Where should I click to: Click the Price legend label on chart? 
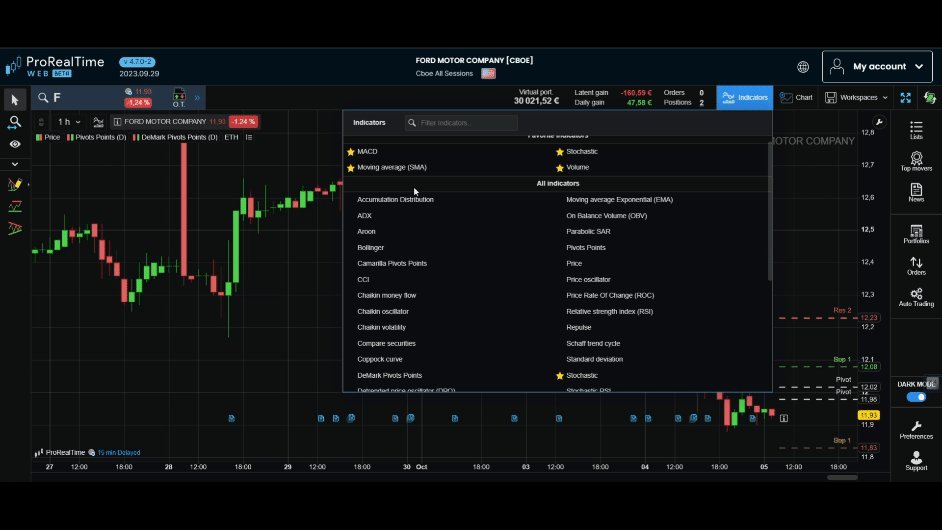point(48,137)
